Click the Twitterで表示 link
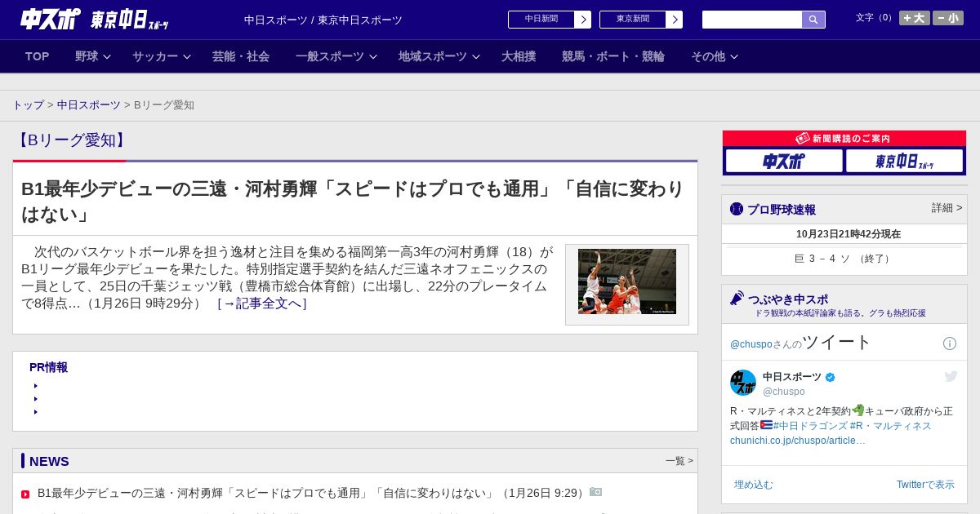This screenshot has height=514, width=980. (x=925, y=485)
